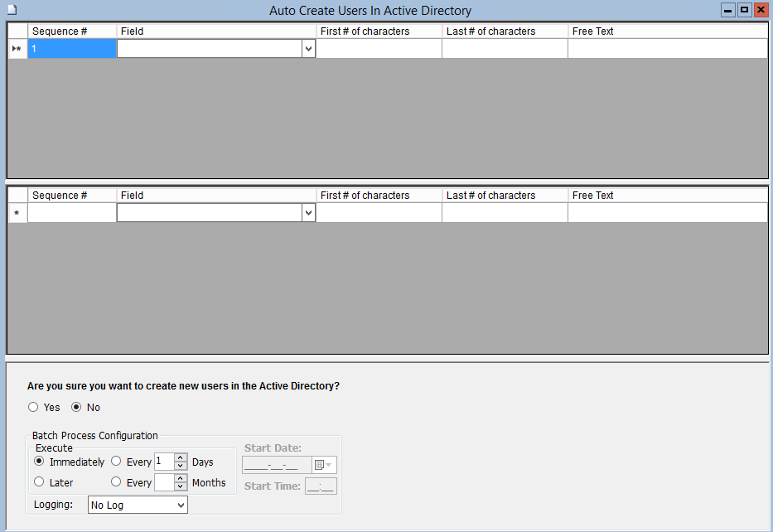Select the Every Months radio button
The width and height of the screenshot is (773, 532).
pos(116,482)
